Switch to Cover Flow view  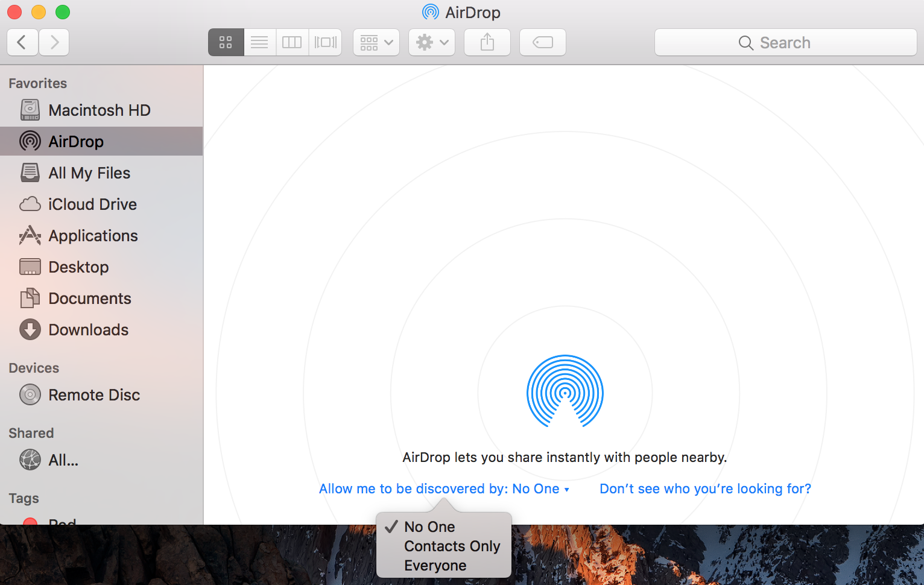coord(325,42)
